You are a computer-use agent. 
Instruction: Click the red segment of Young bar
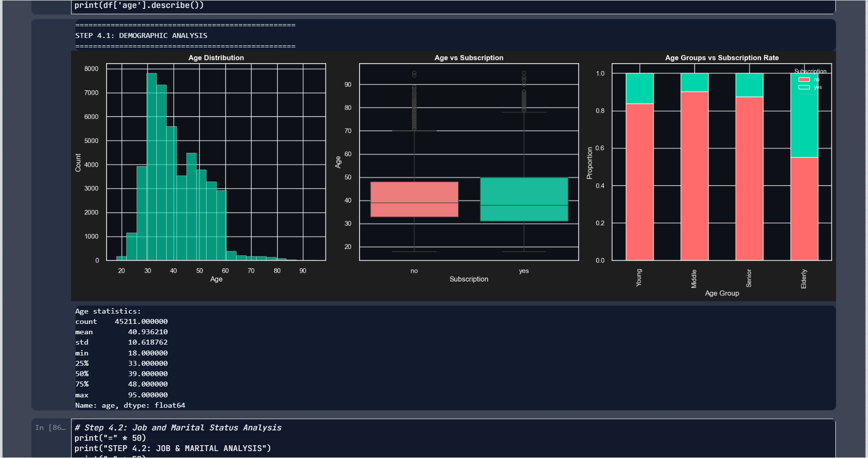pos(639,181)
